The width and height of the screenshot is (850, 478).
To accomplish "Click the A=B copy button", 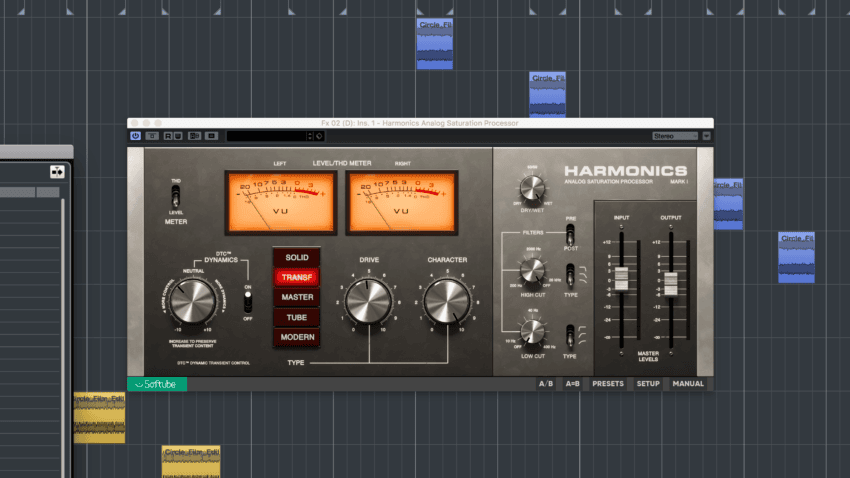I will [x=572, y=384].
